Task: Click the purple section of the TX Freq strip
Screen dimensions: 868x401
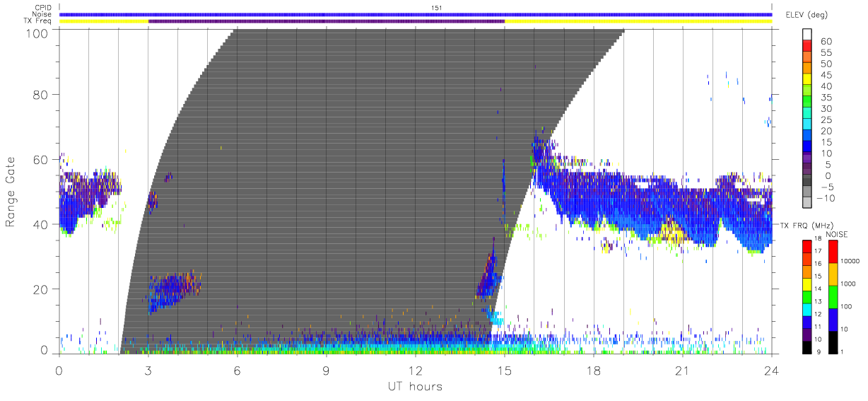Action: (x=326, y=21)
